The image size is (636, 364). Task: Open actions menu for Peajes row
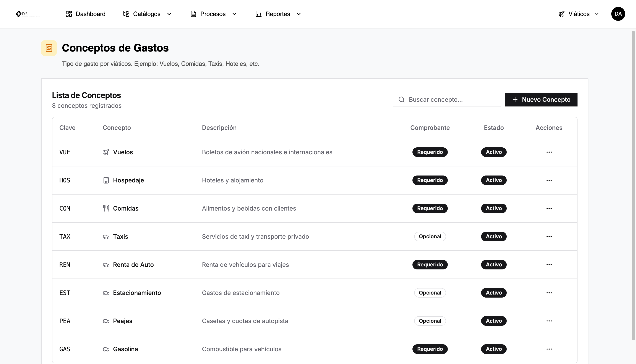tap(549, 321)
